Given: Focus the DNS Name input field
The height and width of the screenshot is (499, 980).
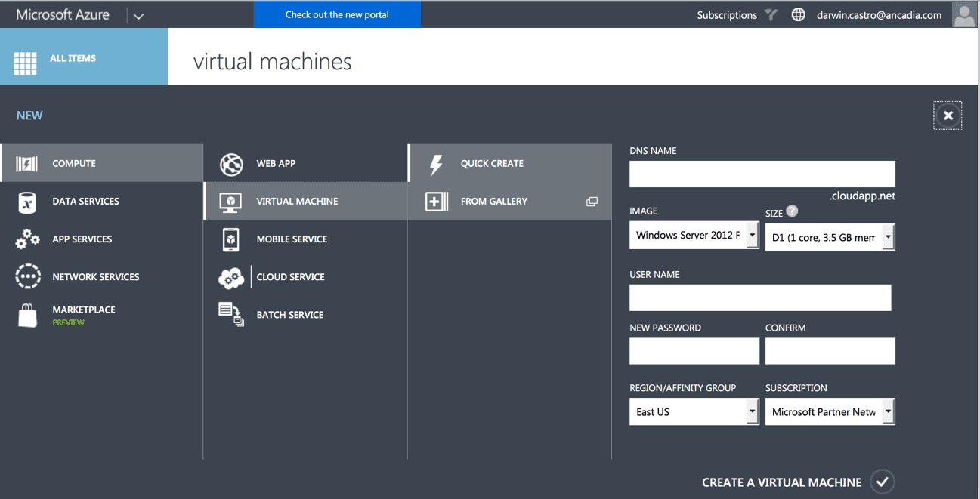Looking at the screenshot, I should (762, 174).
